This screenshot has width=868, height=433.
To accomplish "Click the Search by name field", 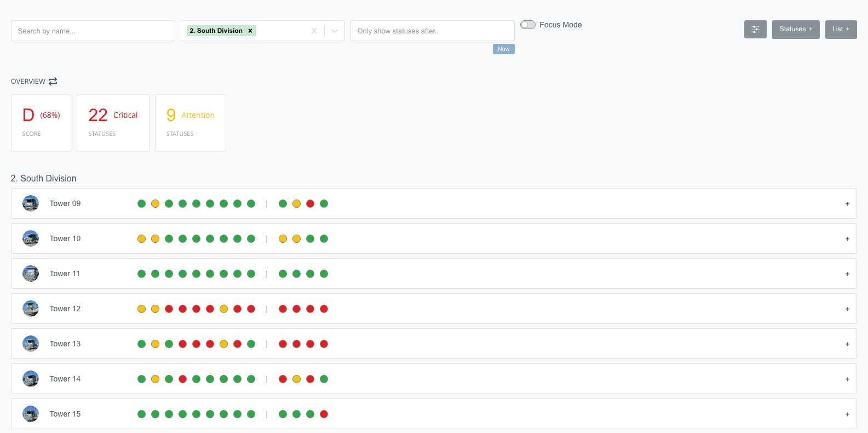I will (x=93, y=31).
